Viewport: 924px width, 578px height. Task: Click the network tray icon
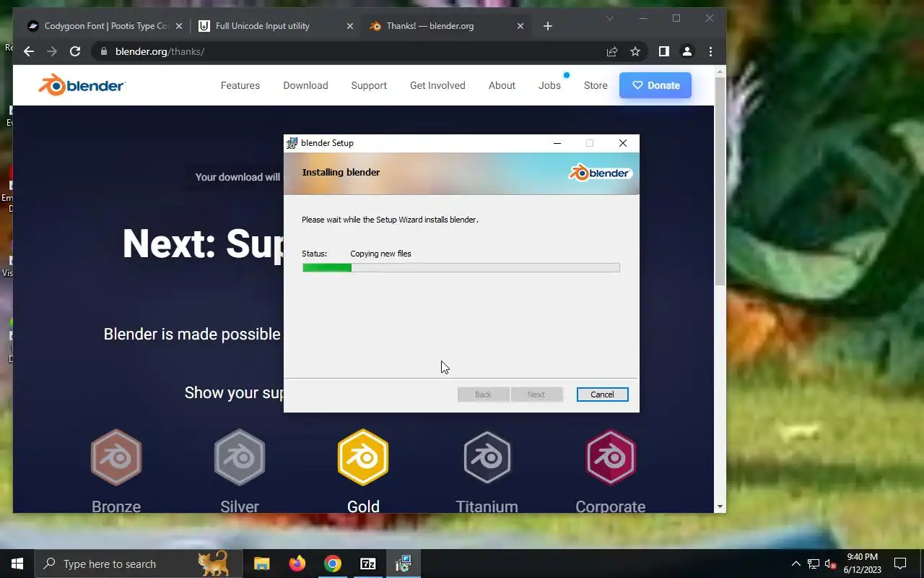point(814,564)
